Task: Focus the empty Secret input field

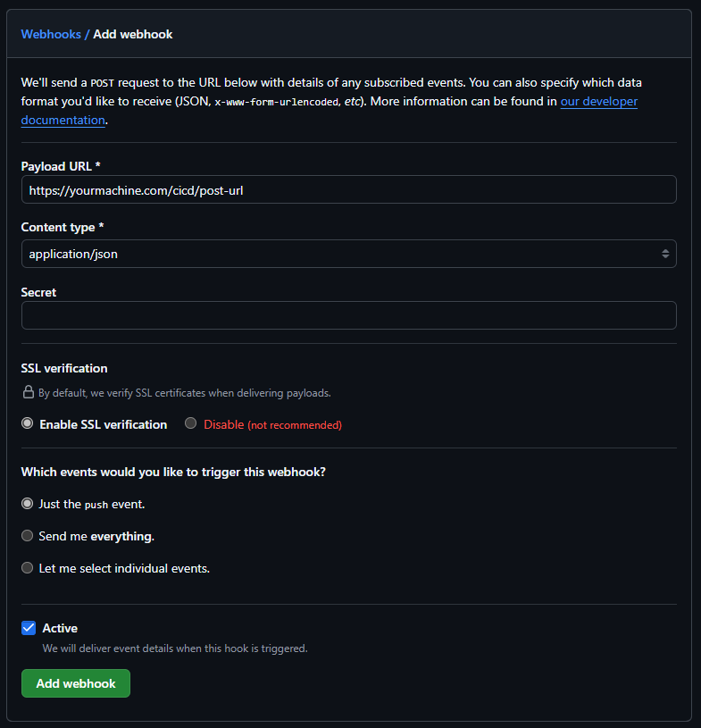Action: pyautogui.click(x=348, y=315)
